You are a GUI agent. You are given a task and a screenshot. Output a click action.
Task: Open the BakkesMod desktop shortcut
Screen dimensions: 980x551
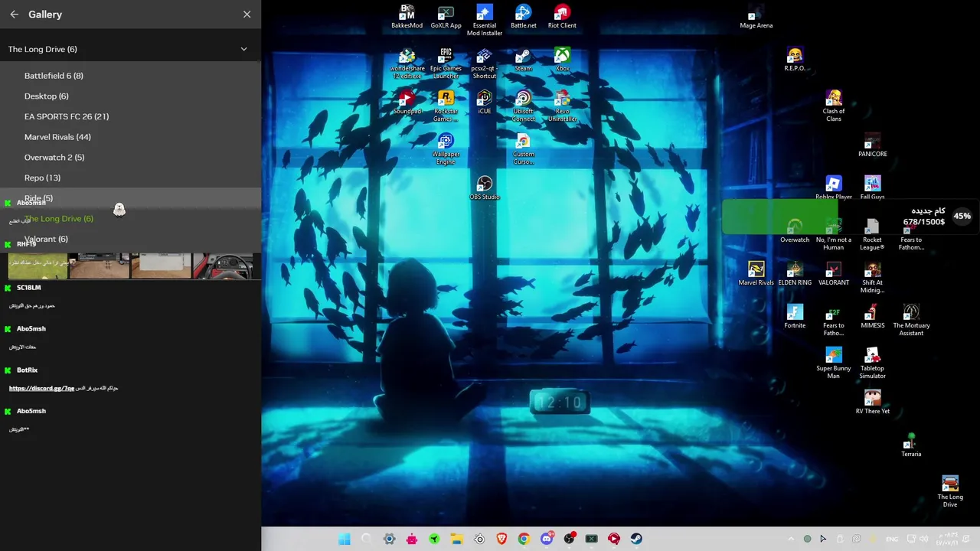(407, 17)
